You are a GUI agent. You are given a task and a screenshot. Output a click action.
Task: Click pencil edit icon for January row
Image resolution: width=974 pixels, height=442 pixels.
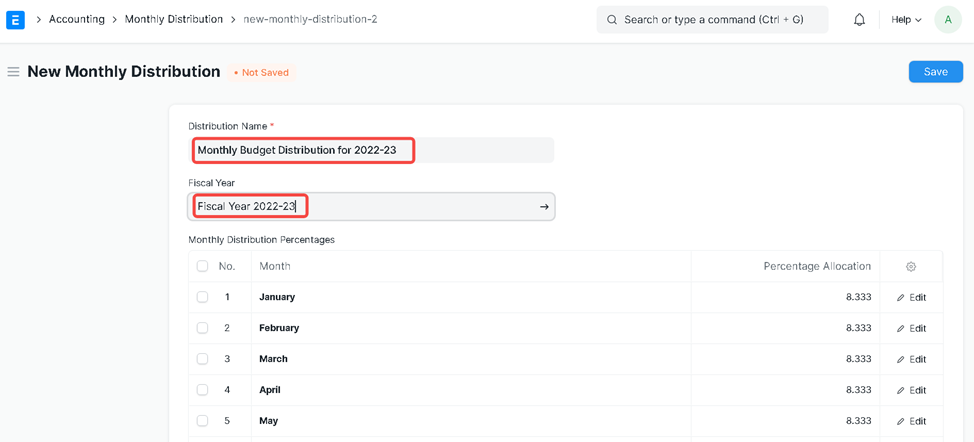(901, 298)
